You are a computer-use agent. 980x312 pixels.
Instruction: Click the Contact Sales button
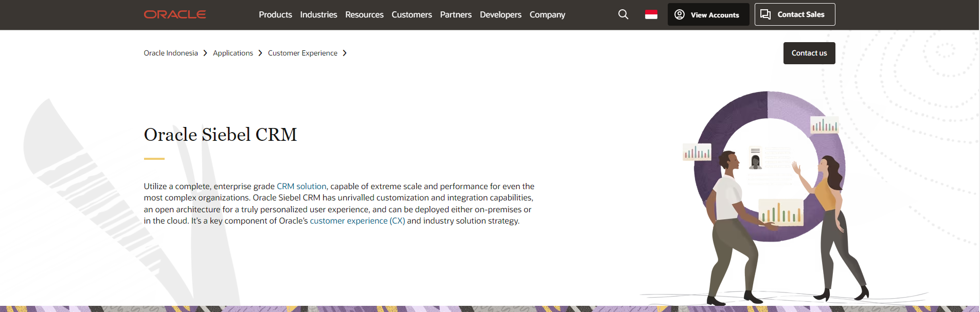tap(795, 14)
